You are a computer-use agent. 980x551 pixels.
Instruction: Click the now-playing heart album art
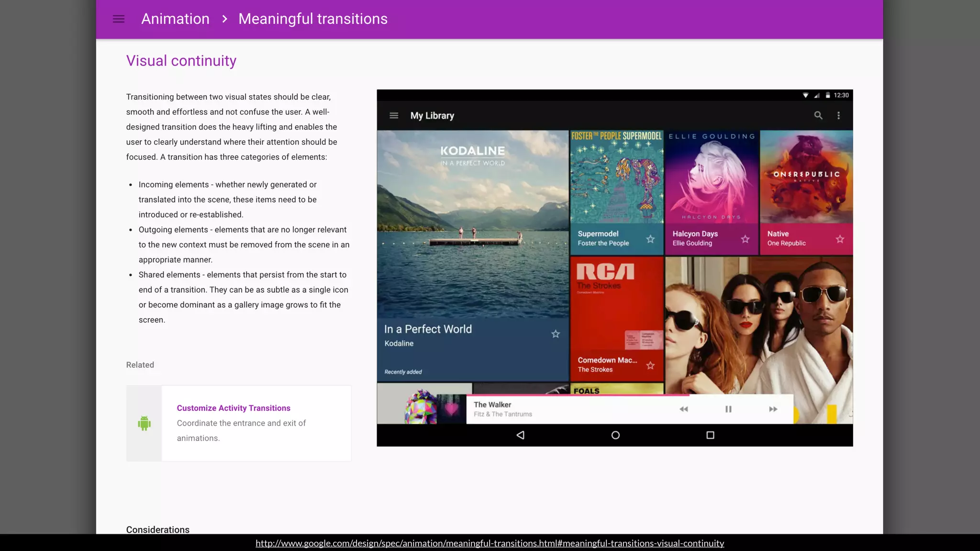coord(452,409)
